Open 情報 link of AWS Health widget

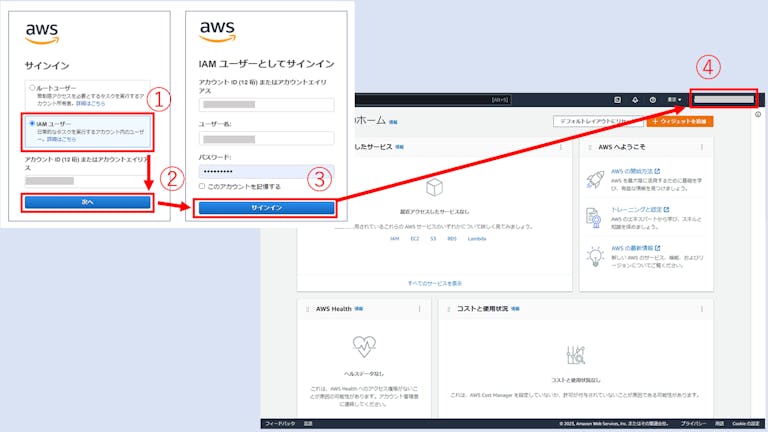coord(359,309)
